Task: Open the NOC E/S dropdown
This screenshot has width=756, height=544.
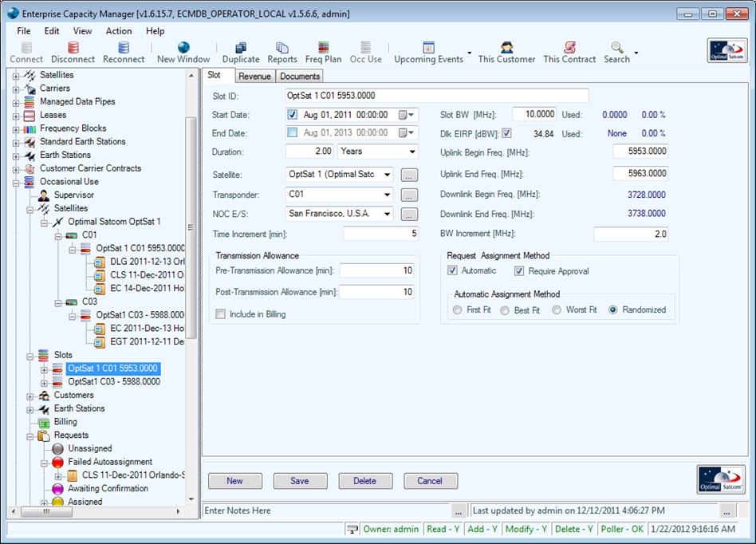Action: [387, 214]
